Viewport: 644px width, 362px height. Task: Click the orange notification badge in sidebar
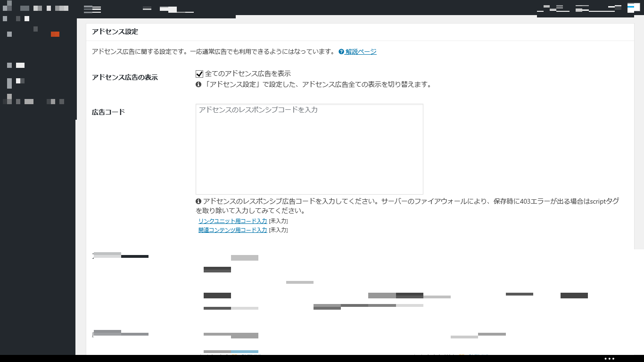(55, 34)
